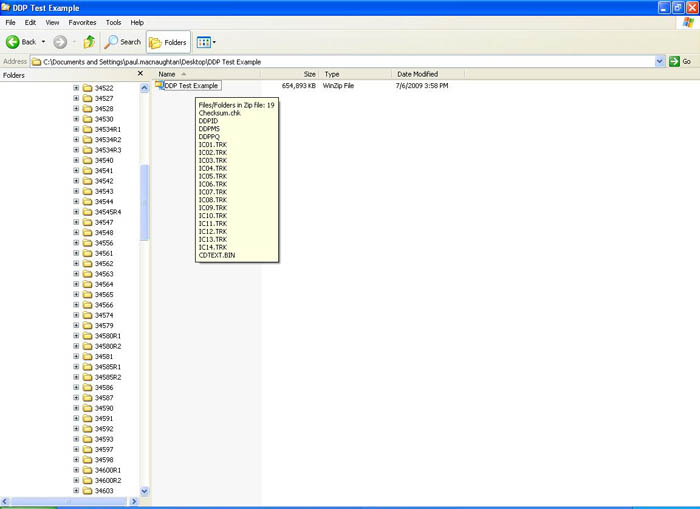Image resolution: width=700 pixels, height=509 pixels.
Task: Click folder icon of 34542
Action: [88, 181]
